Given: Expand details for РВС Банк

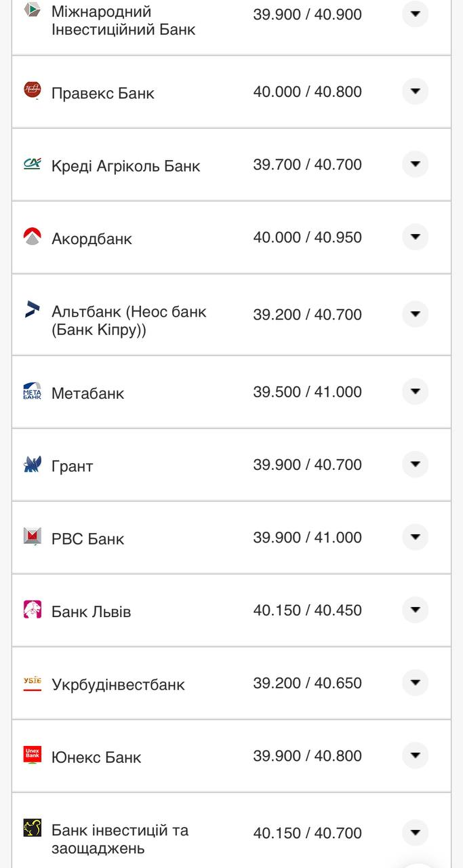Looking at the screenshot, I should [x=415, y=537].
